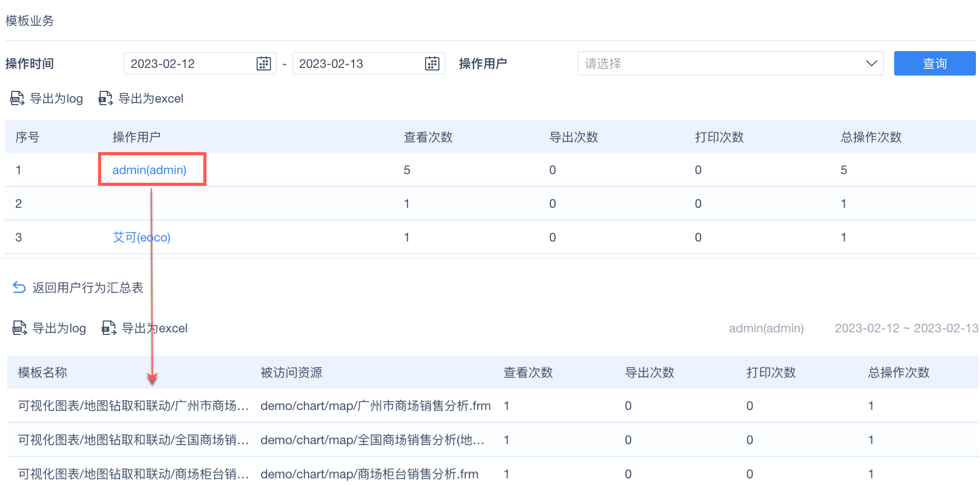The height and width of the screenshot is (485, 980).
Task: Click the 查看次数 header in upper table
Action: click(428, 137)
